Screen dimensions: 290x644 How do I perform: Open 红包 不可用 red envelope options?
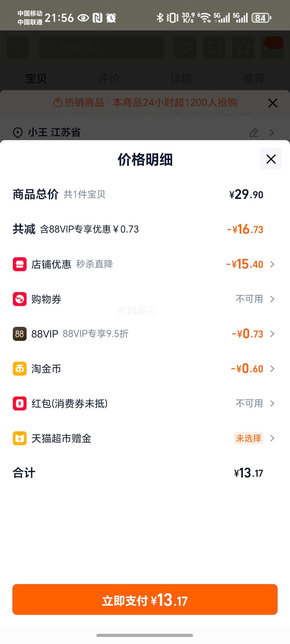click(254, 403)
